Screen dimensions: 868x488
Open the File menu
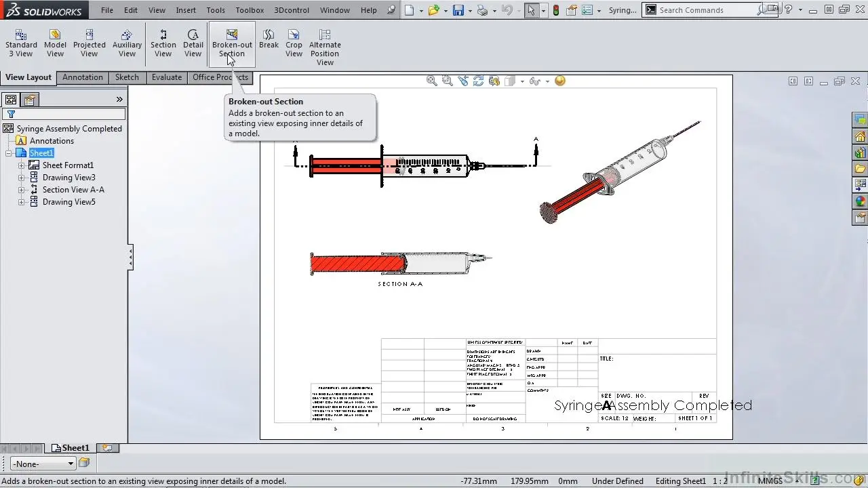[107, 10]
